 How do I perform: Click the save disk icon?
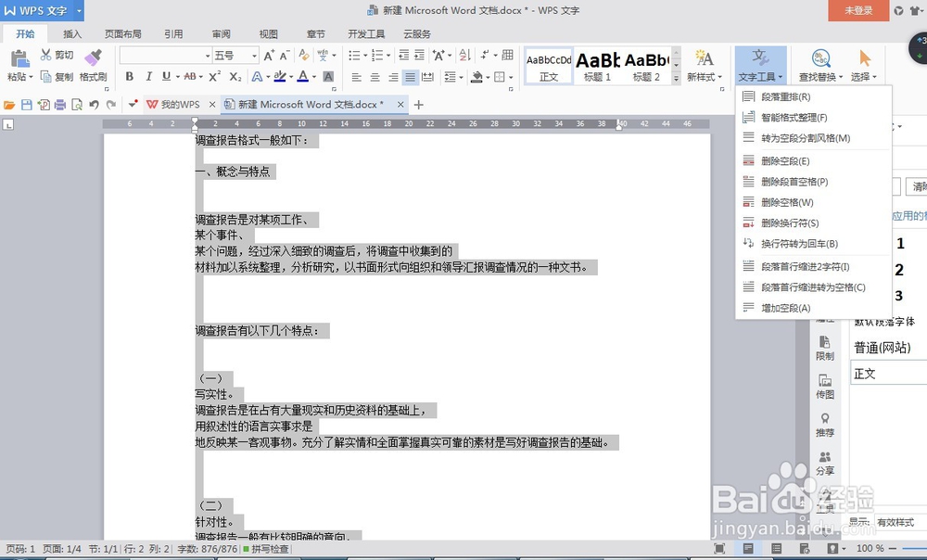pyautogui.click(x=26, y=105)
